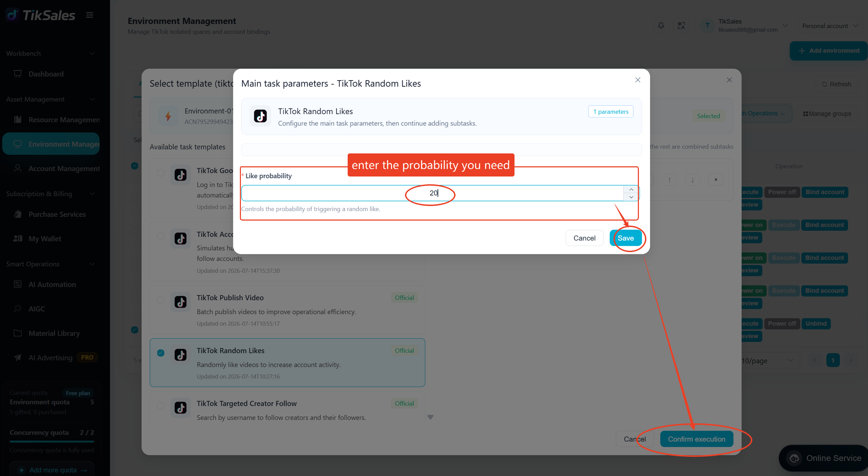Click the Save button in parameters dialog
The height and width of the screenshot is (476, 868).
[x=626, y=238]
